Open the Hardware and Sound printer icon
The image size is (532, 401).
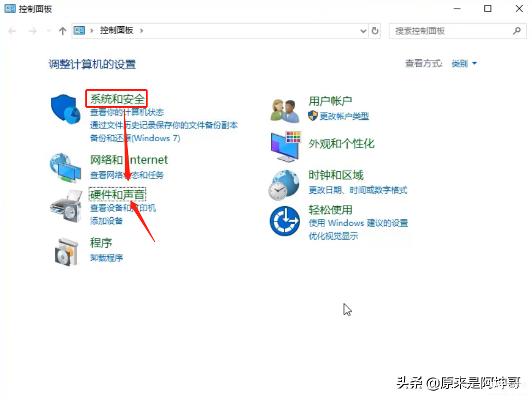[66, 206]
